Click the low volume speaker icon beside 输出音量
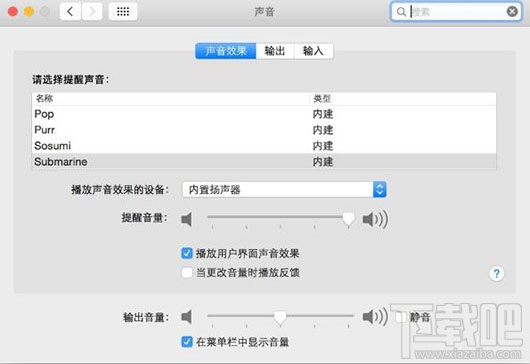 tap(187, 317)
